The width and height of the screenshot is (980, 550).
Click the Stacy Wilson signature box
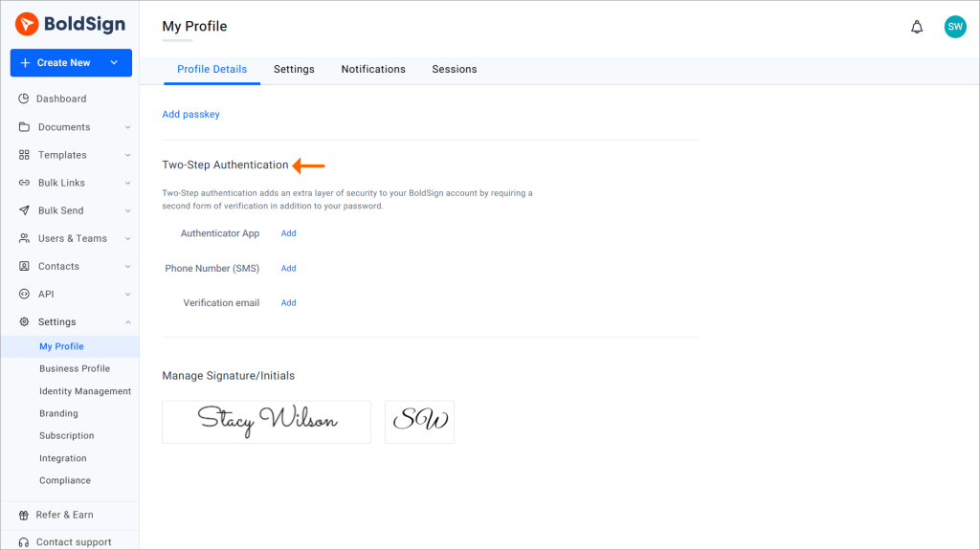click(x=266, y=422)
